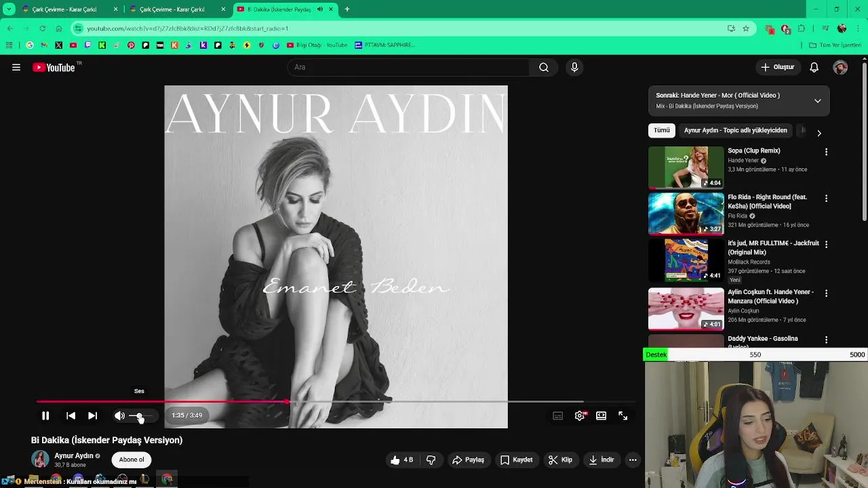Open options for Daddy Yankee Gasolina
Screen dimensions: 868x488
826,340
